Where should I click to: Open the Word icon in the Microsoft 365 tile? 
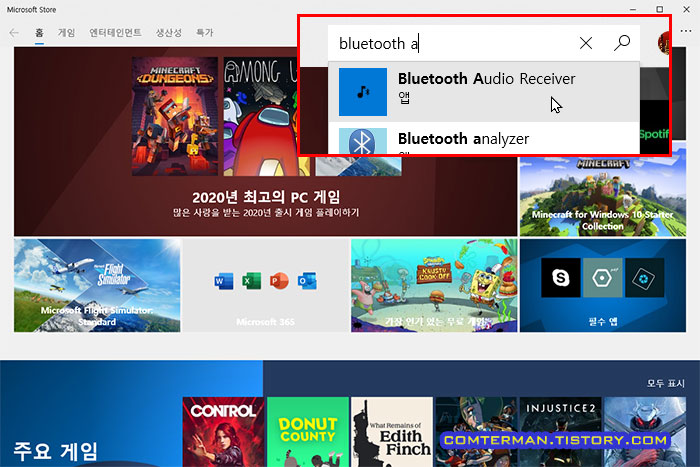click(x=224, y=281)
